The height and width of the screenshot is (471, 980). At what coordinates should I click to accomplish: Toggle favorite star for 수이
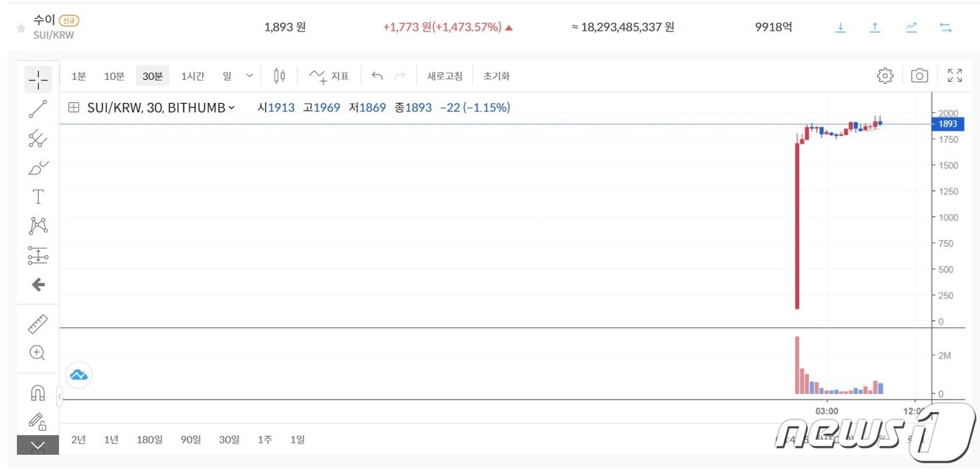[x=21, y=28]
